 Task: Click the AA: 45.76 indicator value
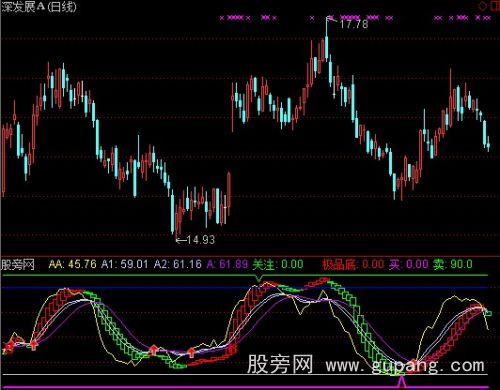pyautogui.click(x=73, y=264)
